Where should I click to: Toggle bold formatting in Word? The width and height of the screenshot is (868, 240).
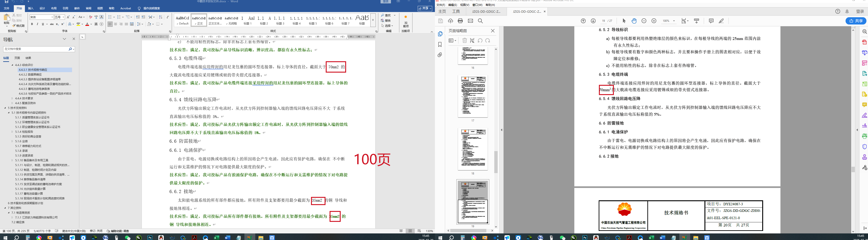click(x=32, y=24)
